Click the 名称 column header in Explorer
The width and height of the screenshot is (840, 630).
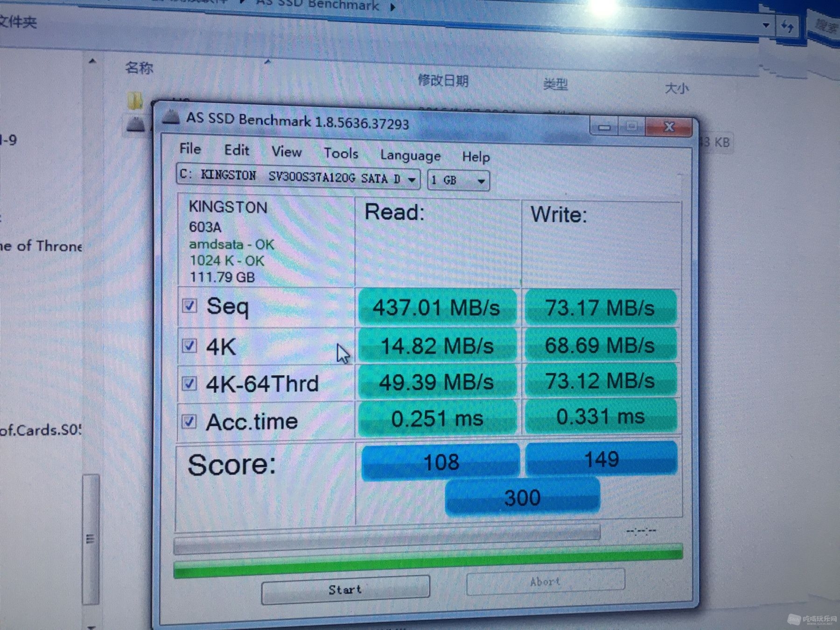pos(139,68)
